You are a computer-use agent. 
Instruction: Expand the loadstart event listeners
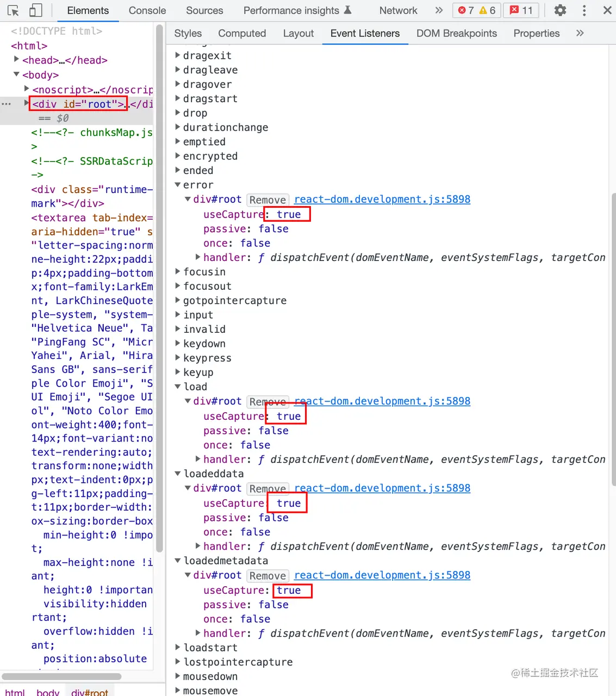178,647
